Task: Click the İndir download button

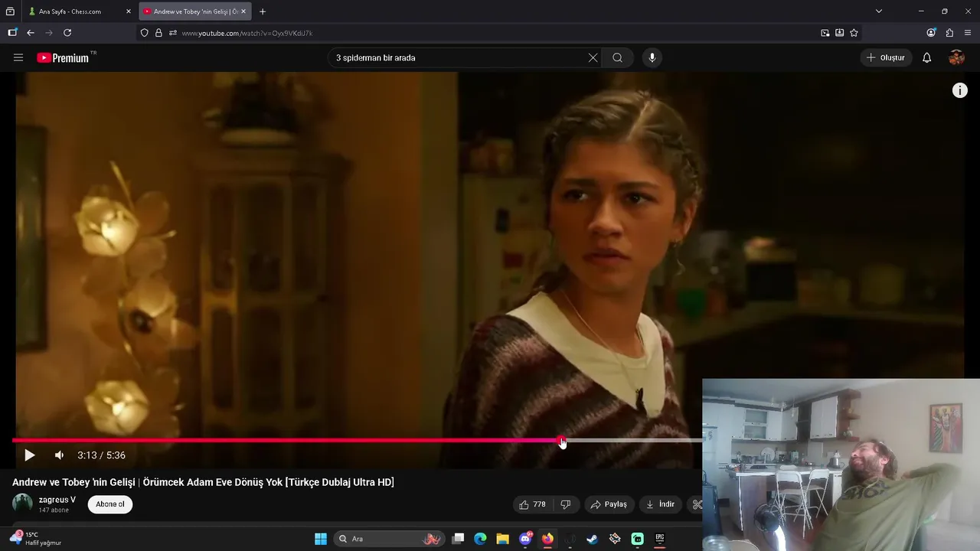Action: 660,504
